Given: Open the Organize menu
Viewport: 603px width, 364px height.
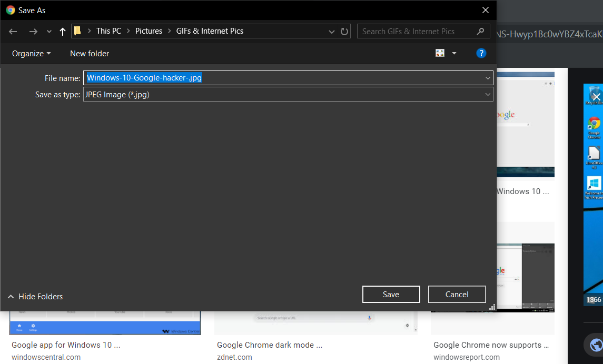Looking at the screenshot, I should click(31, 54).
